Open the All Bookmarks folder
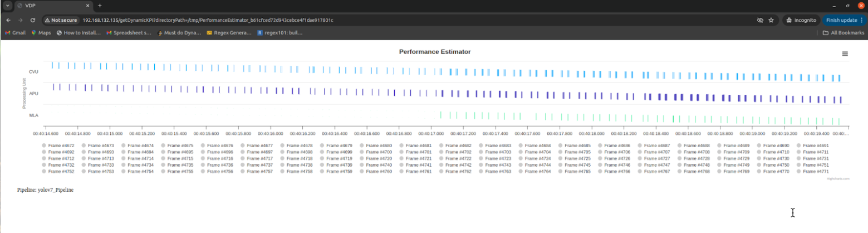Viewport: 868px width, 233px height. point(842,33)
